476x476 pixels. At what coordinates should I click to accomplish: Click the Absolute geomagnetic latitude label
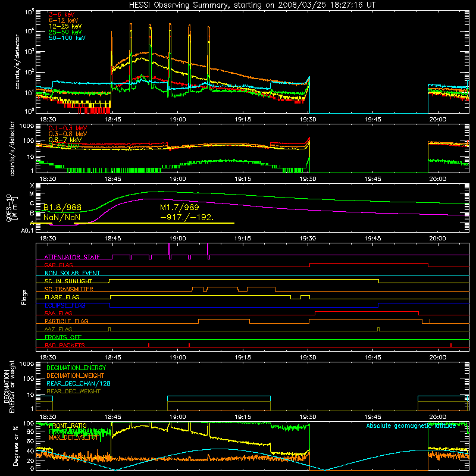[411, 426]
